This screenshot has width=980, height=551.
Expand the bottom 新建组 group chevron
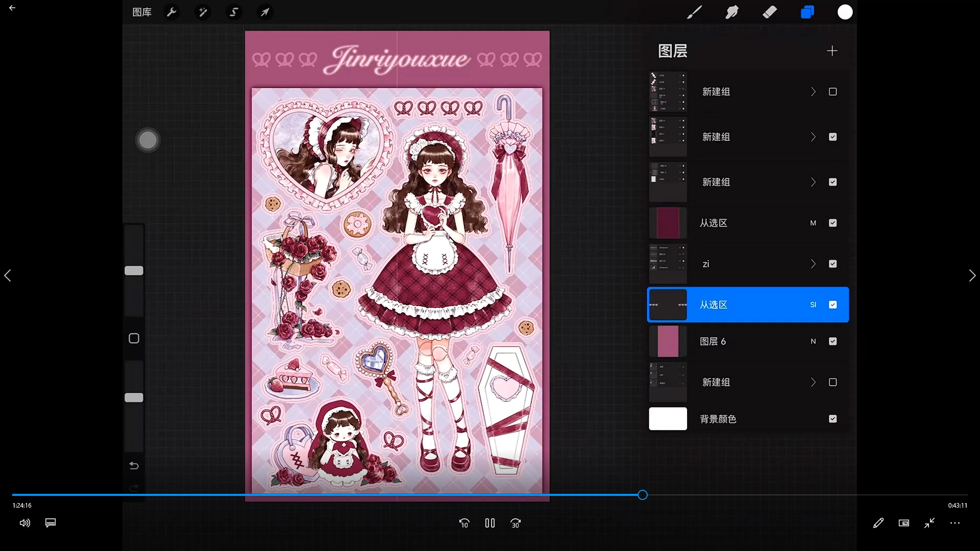coord(813,382)
